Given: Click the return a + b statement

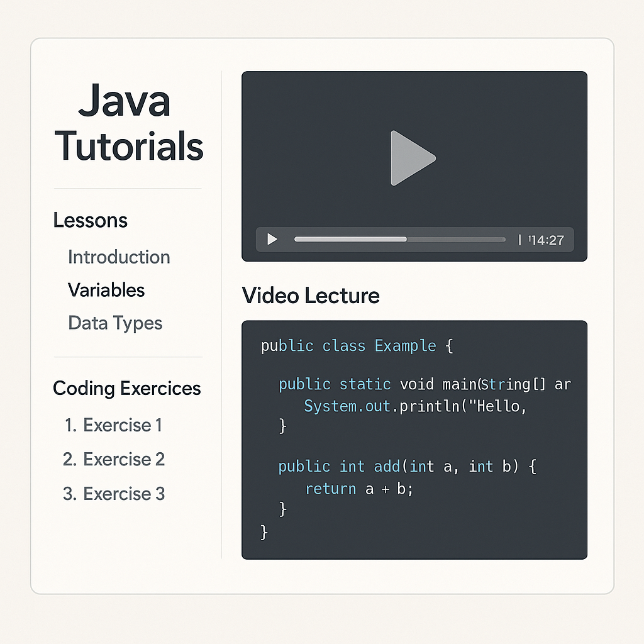Looking at the screenshot, I should 359,489.
